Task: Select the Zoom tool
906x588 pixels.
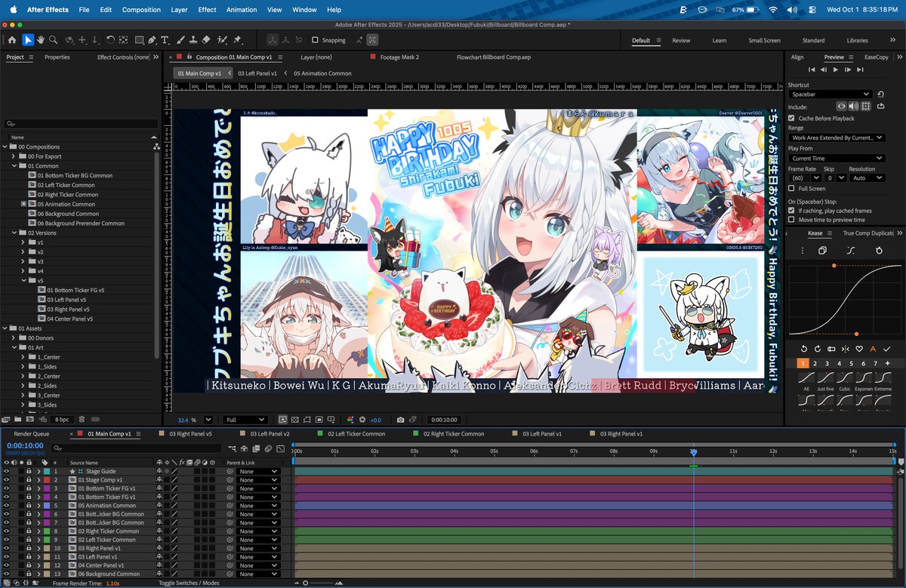Action: tap(53, 40)
